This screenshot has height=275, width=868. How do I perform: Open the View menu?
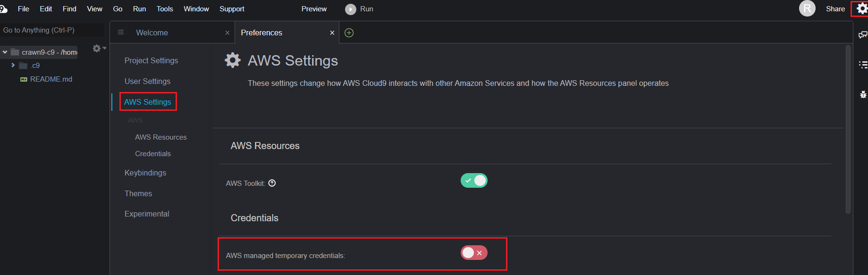click(x=94, y=9)
